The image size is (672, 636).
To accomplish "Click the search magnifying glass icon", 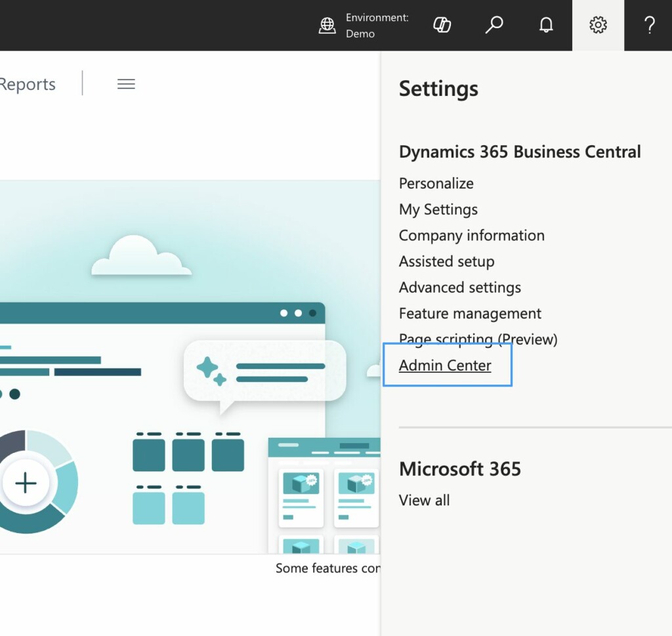I will (x=493, y=26).
